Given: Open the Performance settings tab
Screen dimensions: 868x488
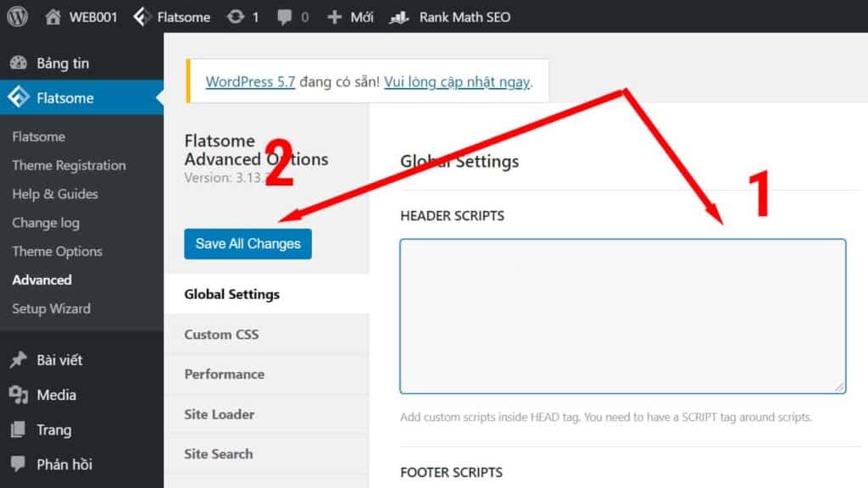Looking at the screenshot, I should (224, 374).
